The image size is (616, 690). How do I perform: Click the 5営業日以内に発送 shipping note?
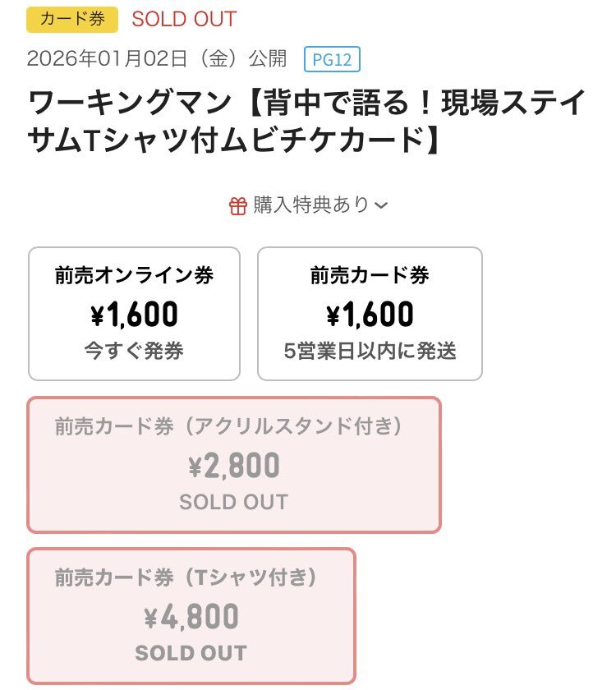tap(370, 351)
